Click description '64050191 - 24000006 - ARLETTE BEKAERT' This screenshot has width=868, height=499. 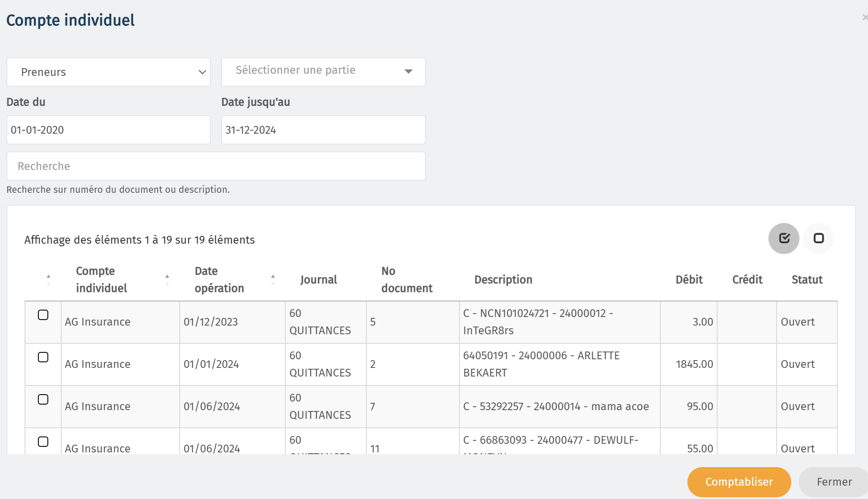tap(541, 364)
